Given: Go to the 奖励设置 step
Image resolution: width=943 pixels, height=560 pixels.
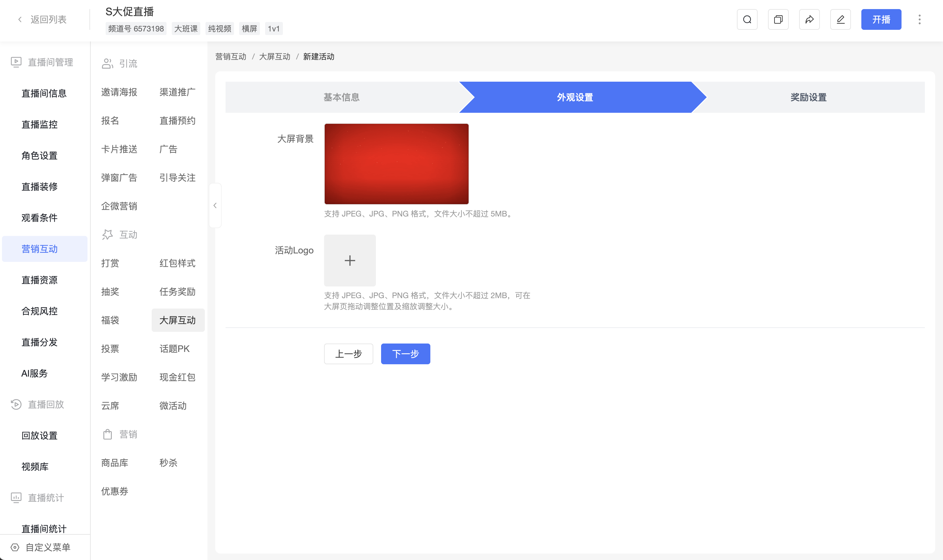Looking at the screenshot, I should pos(808,97).
